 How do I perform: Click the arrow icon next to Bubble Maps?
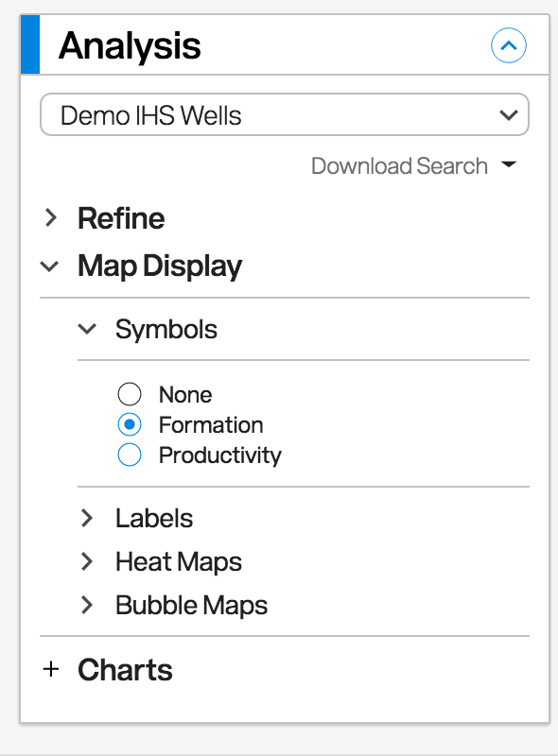coord(87,605)
